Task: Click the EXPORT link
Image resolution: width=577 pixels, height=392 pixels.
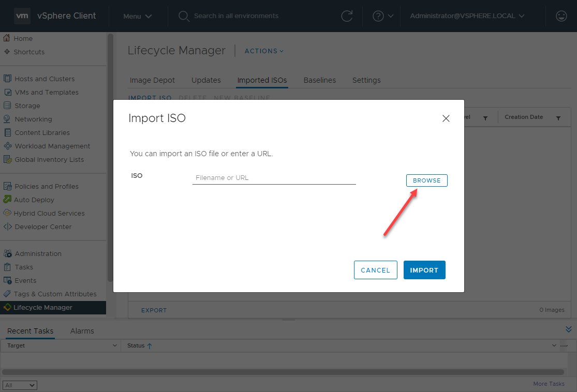Action: click(154, 310)
